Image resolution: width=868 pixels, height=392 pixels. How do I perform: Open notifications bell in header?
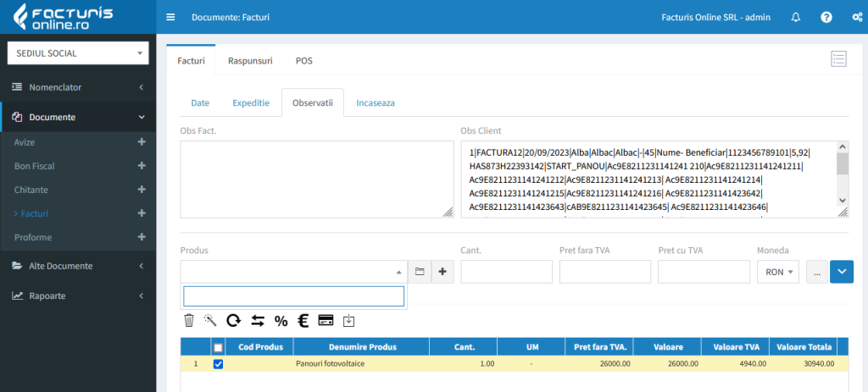point(795,17)
